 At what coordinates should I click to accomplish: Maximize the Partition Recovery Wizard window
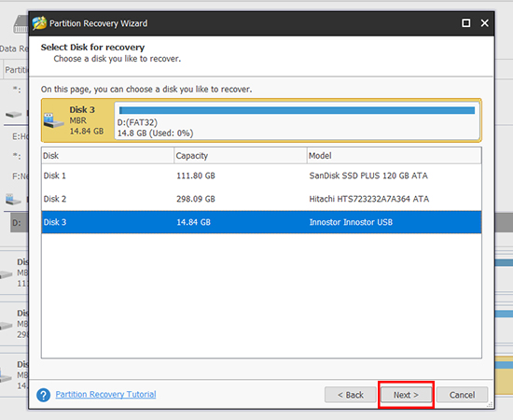465,23
